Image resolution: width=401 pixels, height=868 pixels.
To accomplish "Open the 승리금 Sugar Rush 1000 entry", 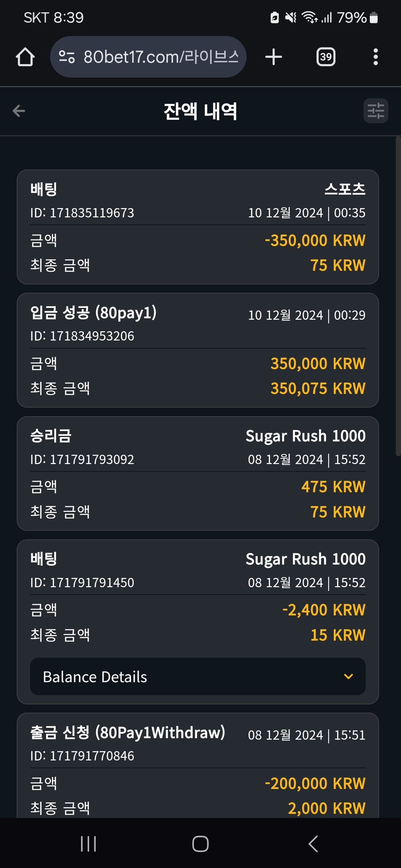I will [x=198, y=473].
